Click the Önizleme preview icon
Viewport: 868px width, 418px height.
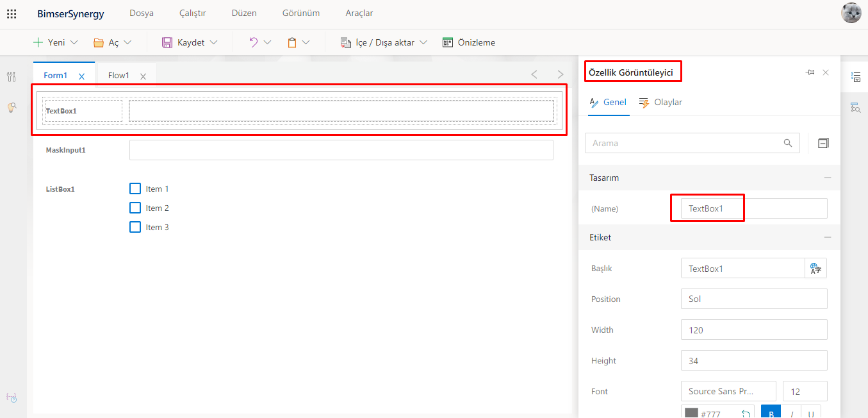(448, 42)
